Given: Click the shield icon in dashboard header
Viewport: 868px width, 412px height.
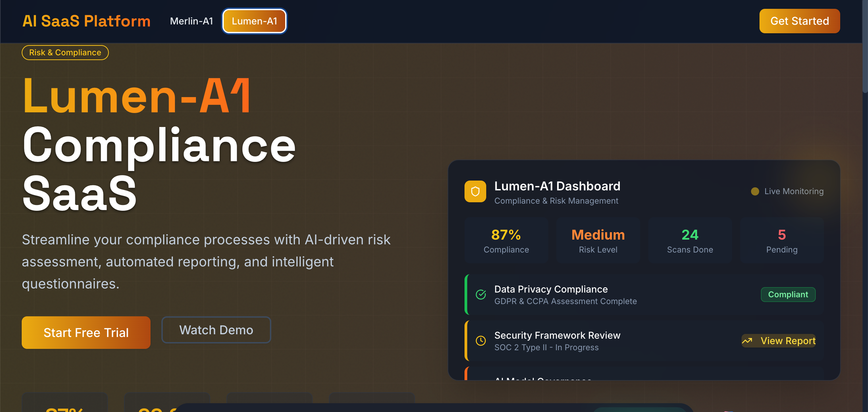Looking at the screenshot, I should pyautogui.click(x=475, y=191).
